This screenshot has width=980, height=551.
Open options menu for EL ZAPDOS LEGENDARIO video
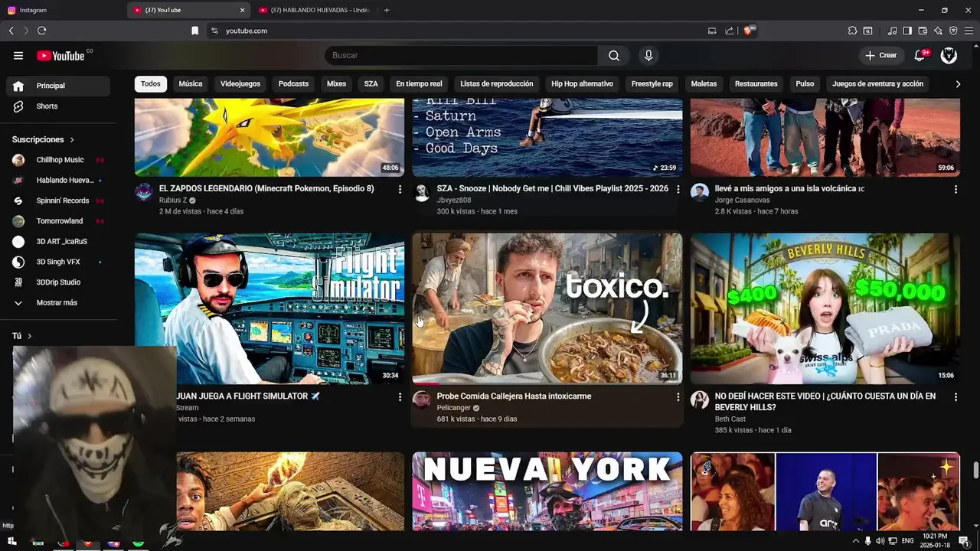coord(400,189)
